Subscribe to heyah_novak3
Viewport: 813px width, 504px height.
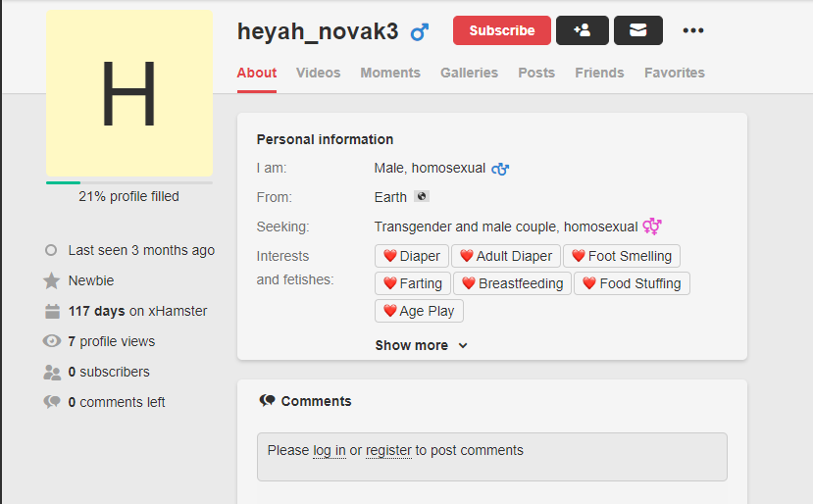point(502,30)
